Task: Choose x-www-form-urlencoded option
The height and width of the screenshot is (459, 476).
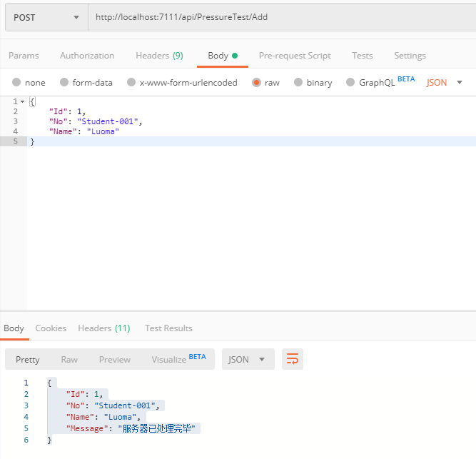Action: pos(182,82)
